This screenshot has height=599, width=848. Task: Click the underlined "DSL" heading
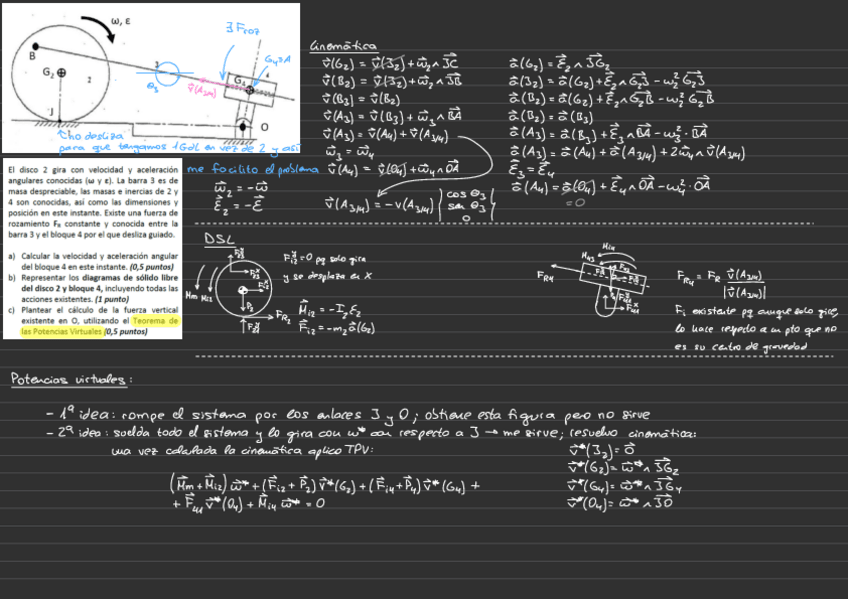point(219,239)
